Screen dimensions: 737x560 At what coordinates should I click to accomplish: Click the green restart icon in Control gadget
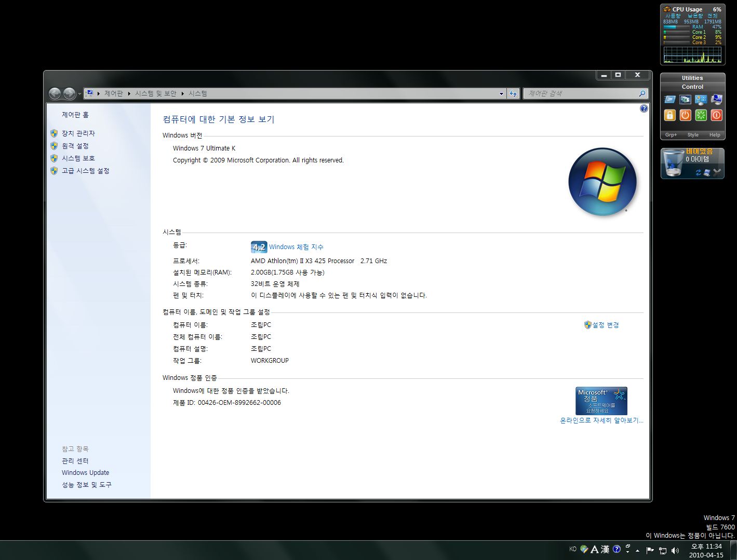[701, 115]
